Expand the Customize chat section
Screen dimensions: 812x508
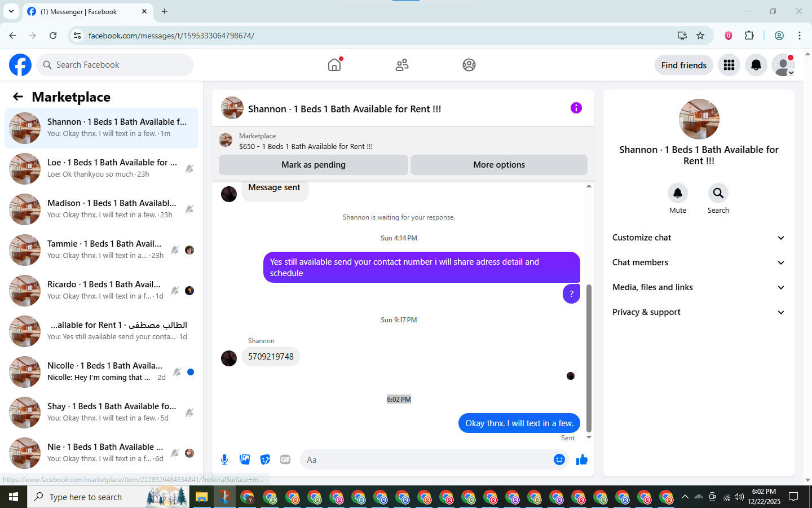click(x=699, y=238)
